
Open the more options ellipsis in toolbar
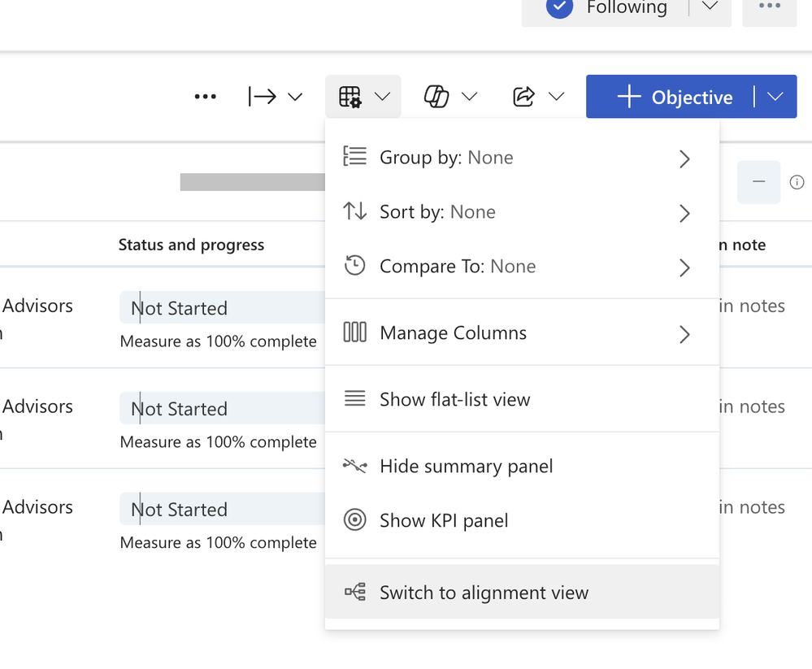[x=206, y=98]
